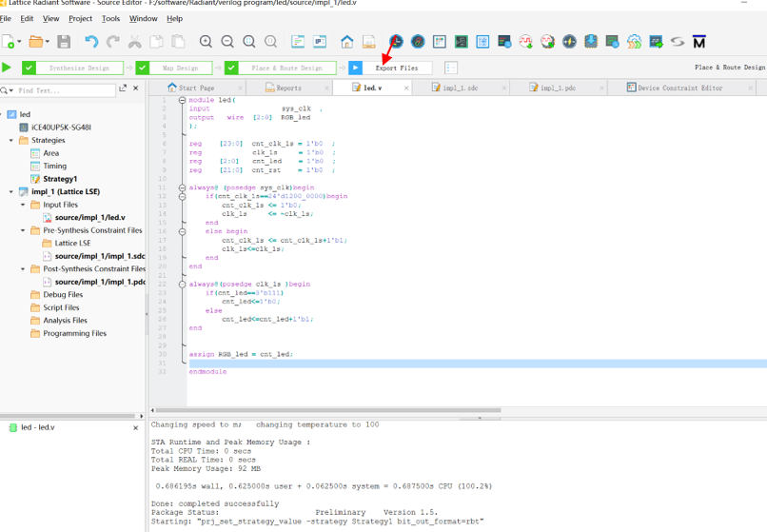Collapse Pre-Synthesis Constraint Files folder
Viewport: 767px width, 532px height.
(23, 230)
